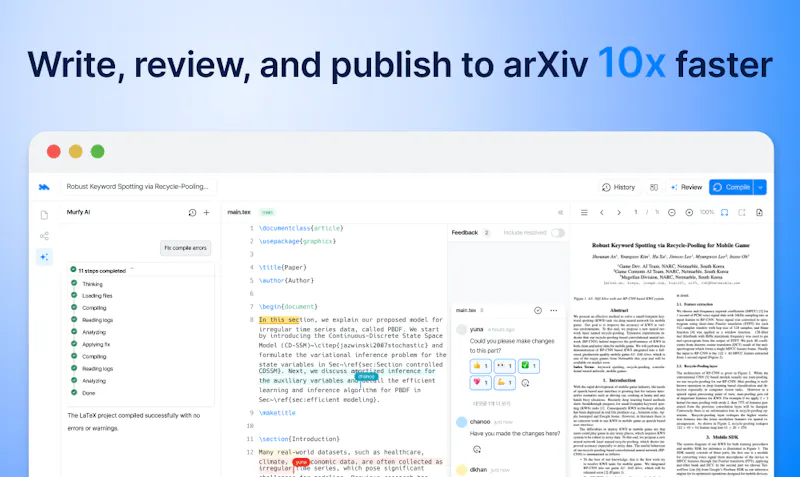
Task: Click the PDF page number field
Action: [x=636, y=212]
